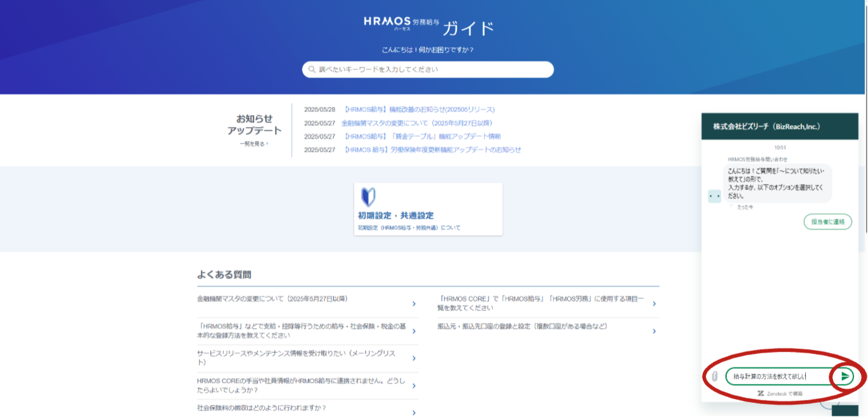The height and width of the screenshot is (418, 868).
Task: Click the chat message text input box
Action: [776, 376]
